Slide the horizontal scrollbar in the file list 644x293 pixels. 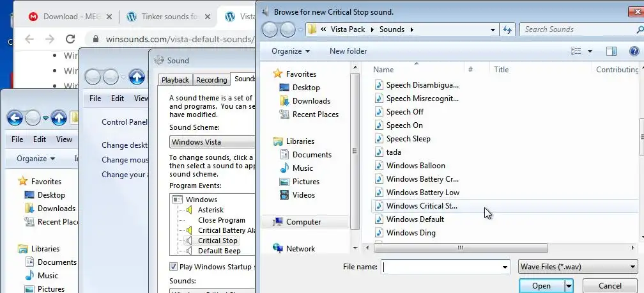(461, 248)
